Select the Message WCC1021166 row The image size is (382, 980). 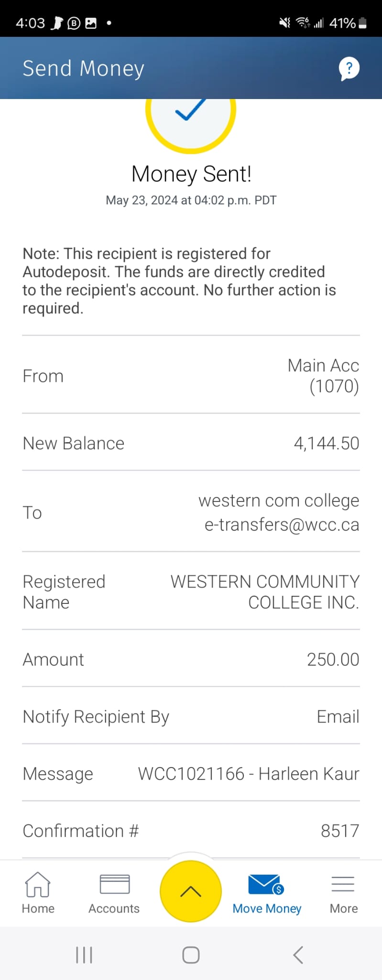191,774
